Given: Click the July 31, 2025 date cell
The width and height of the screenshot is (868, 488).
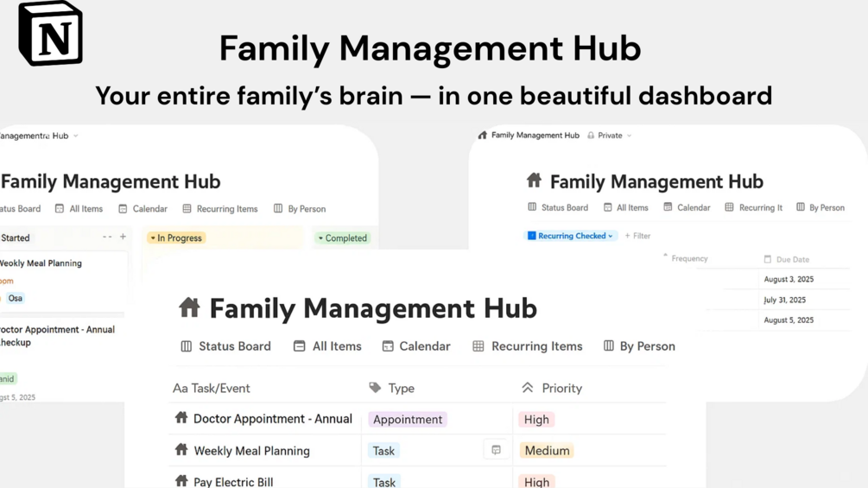Looking at the screenshot, I should [x=784, y=300].
